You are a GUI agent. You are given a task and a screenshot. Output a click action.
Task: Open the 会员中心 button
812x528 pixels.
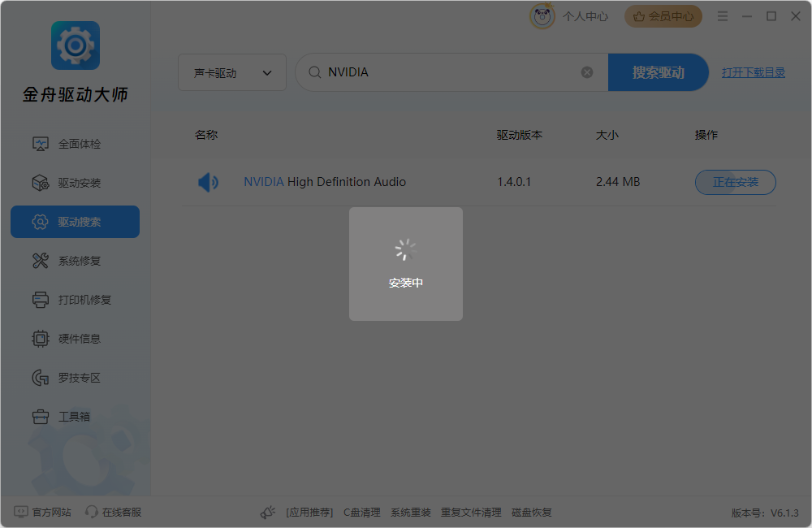point(663,16)
